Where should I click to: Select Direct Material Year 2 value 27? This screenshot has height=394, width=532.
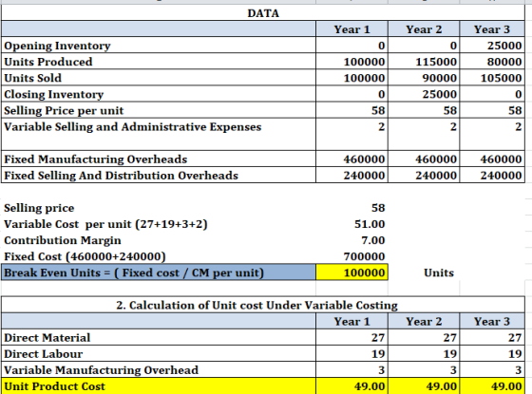point(424,337)
